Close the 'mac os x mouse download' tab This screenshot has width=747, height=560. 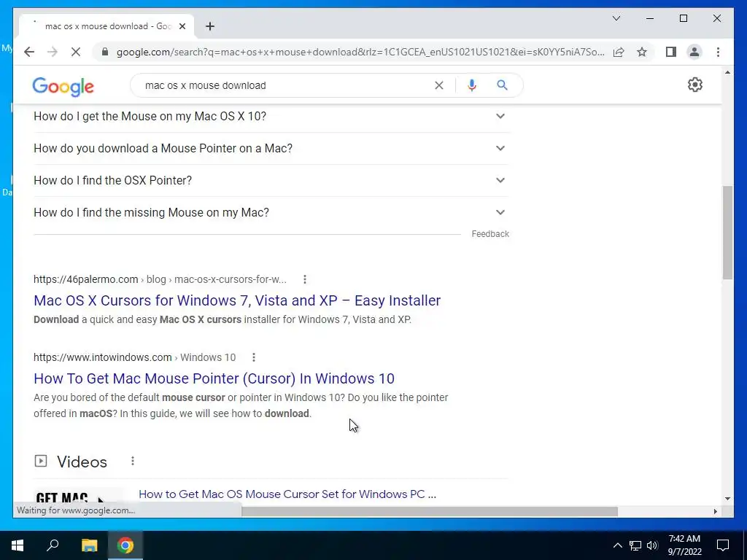pyautogui.click(x=182, y=26)
